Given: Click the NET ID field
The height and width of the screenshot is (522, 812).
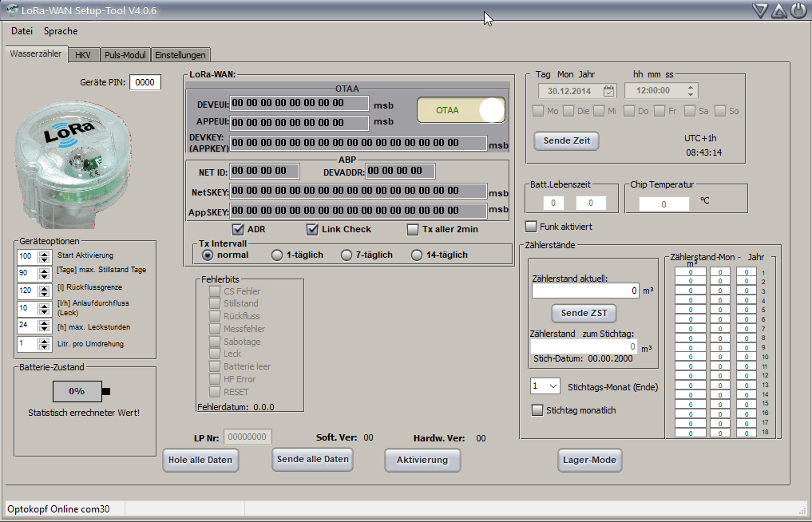Looking at the screenshot, I should 264,172.
